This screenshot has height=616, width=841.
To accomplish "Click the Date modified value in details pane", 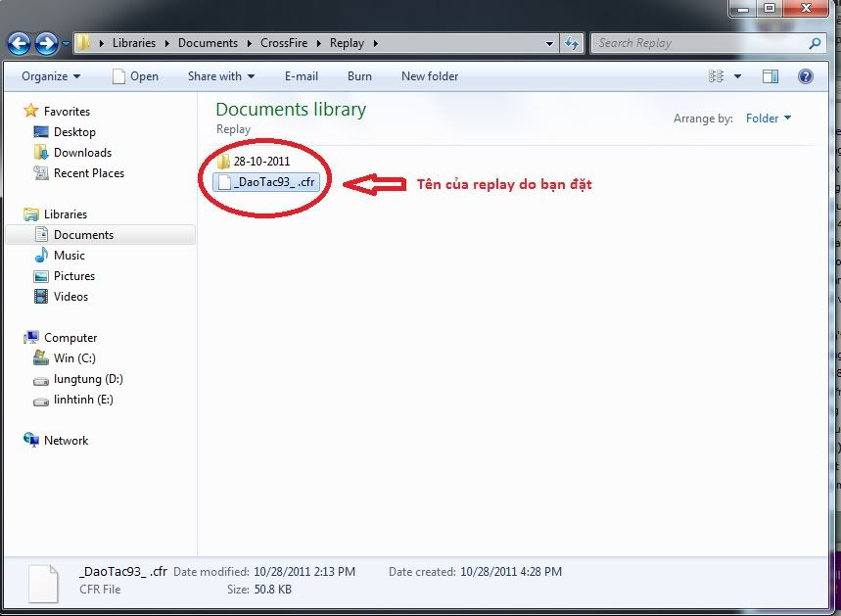I will point(304,572).
